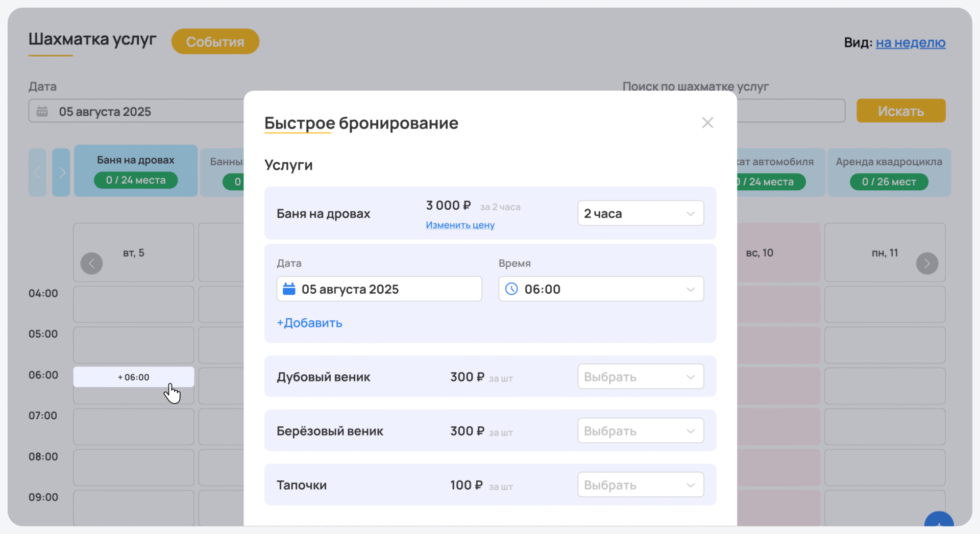Close the Быстрое бронирование dialog

coord(707,123)
